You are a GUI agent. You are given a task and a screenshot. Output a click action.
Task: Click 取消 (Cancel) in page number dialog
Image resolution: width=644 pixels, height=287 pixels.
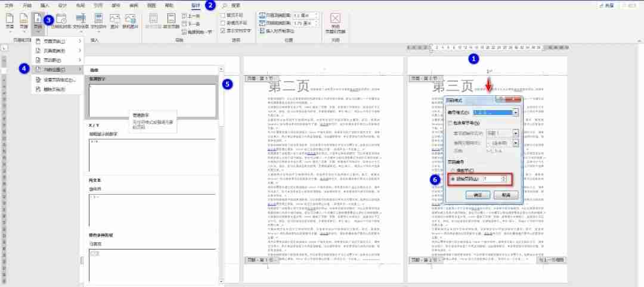tap(505, 195)
